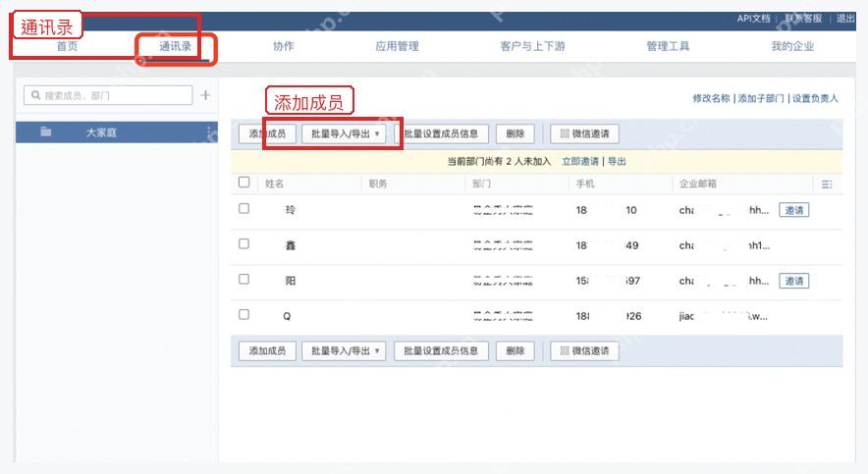The width and height of the screenshot is (868, 474).
Task: Check the box for member Q
Action: [x=244, y=315]
